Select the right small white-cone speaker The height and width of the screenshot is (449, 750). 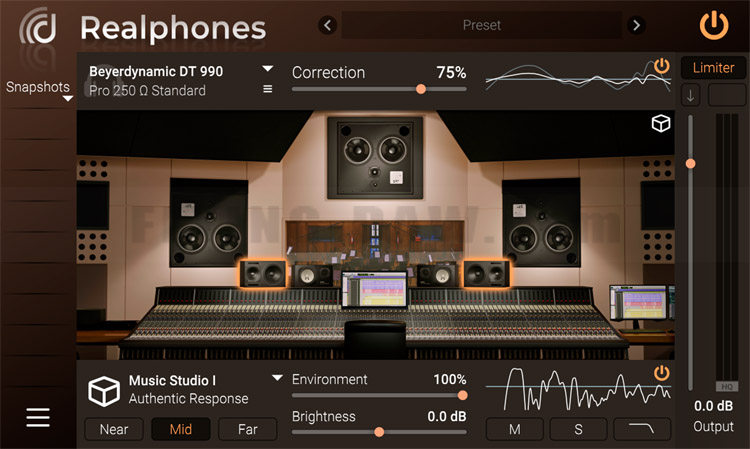point(437,275)
